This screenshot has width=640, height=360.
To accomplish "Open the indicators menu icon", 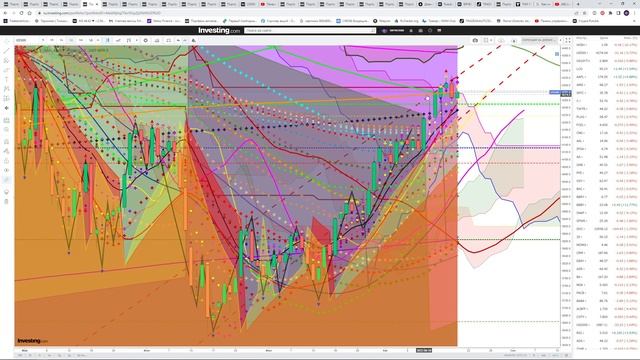I will click(x=129, y=40).
